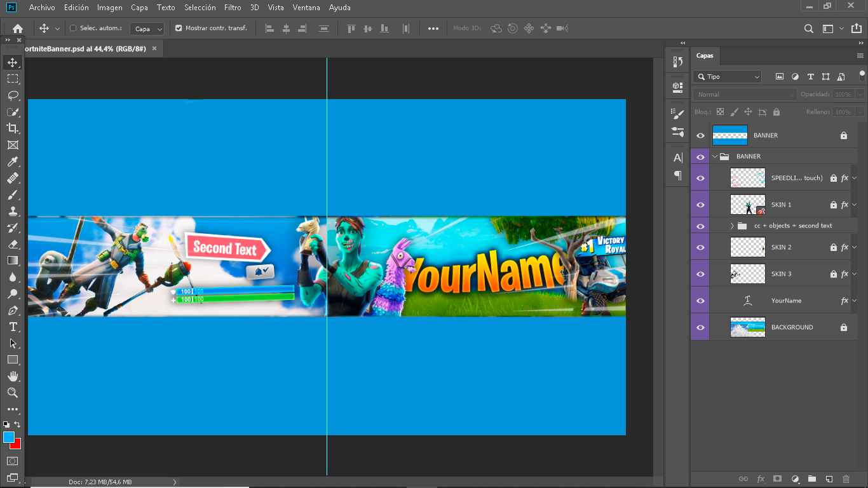Image resolution: width=868 pixels, height=488 pixels.
Task: Open the Layers panel options menu
Action: [x=860, y=56]
